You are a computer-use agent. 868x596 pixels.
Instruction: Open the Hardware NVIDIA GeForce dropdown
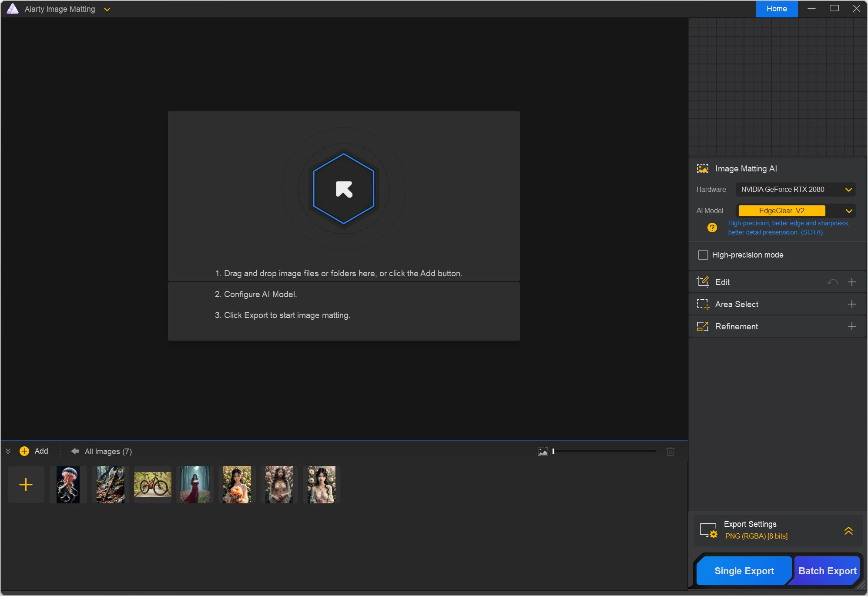coord(795,189)
